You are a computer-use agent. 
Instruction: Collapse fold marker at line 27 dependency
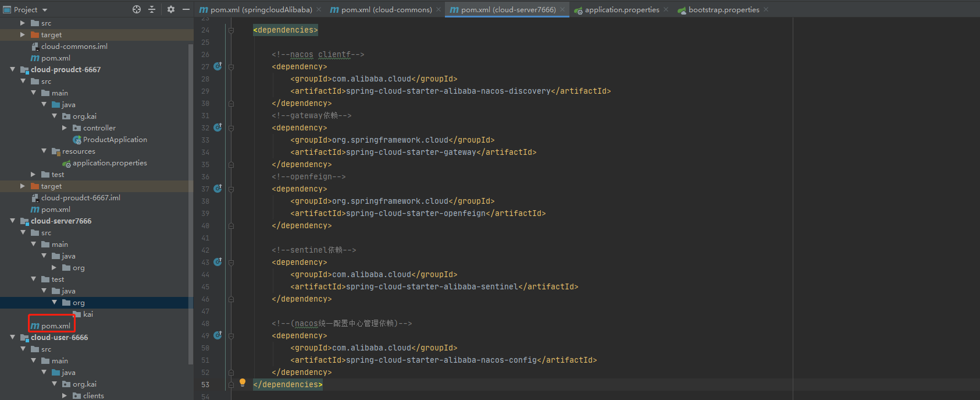[231, 67]
